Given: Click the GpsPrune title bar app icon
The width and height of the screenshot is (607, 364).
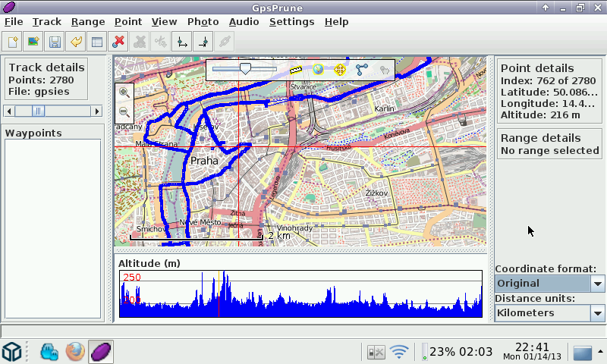Looking at the screenshot, I should (9, 8).
